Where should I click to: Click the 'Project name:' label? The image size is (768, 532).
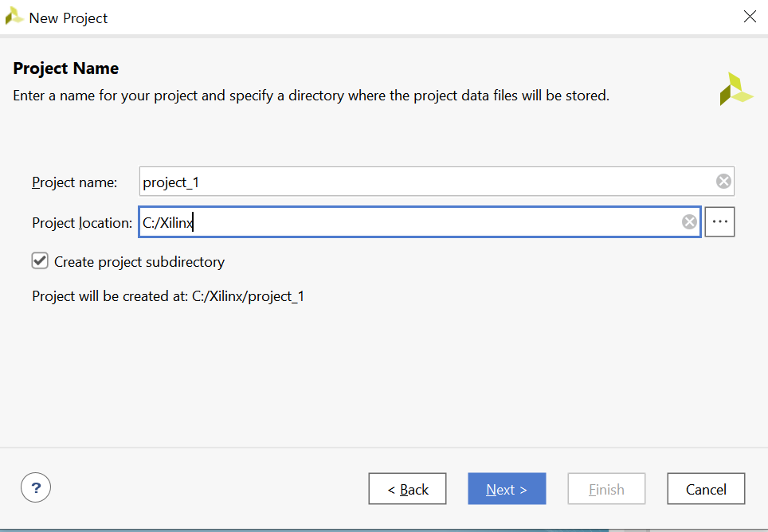point(74,182)
